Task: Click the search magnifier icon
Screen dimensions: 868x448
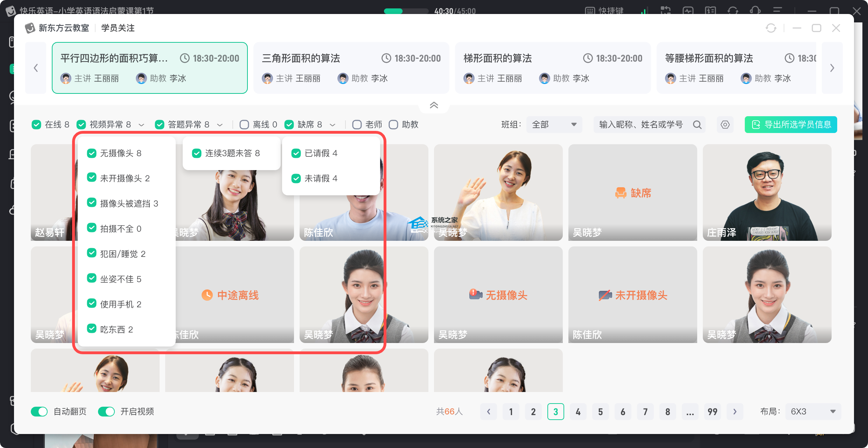Action: point(697,125)
